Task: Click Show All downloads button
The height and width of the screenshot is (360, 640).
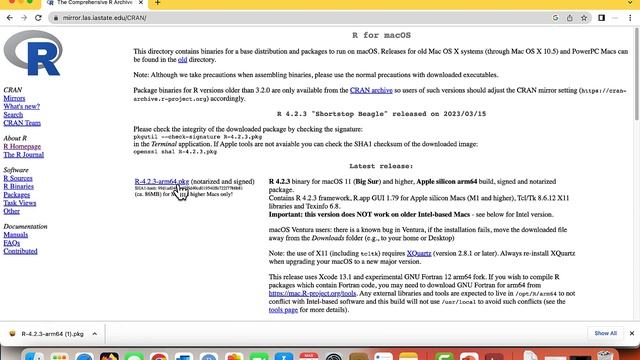Action: [x=605, y=333]
